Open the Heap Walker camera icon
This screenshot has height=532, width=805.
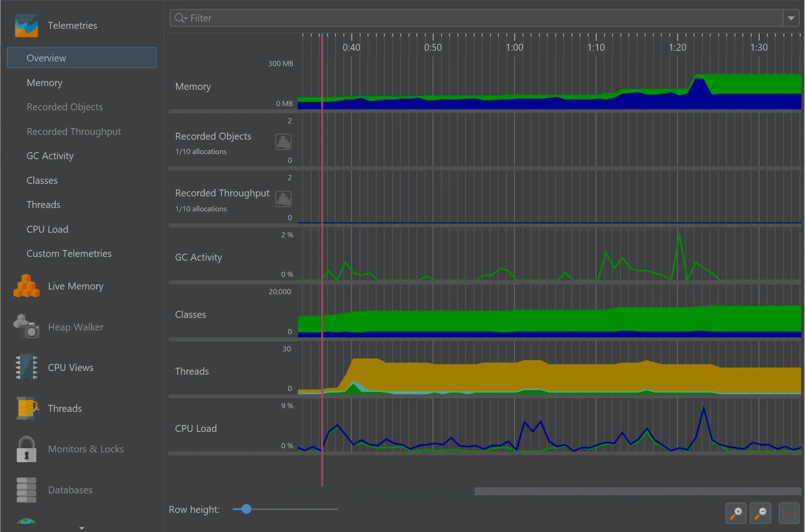[x=26, y=327]
